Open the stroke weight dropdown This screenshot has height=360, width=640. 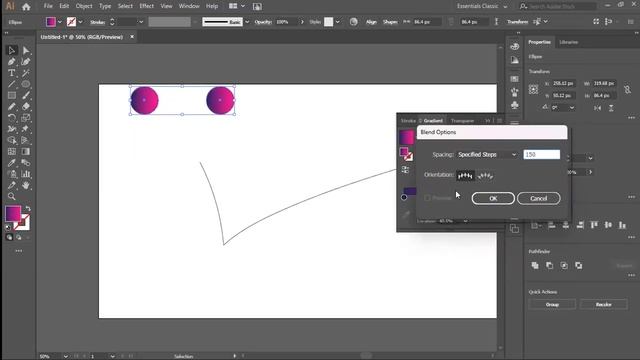tap(141, 22)
